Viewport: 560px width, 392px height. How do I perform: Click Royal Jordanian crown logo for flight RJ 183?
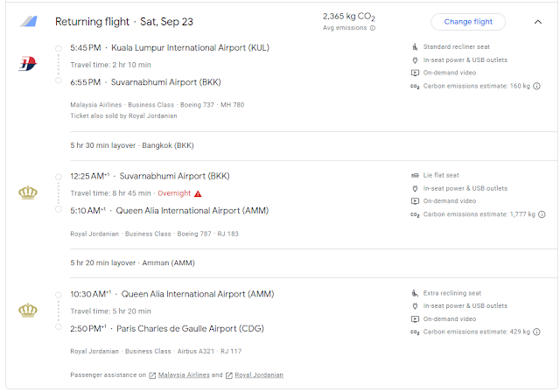[x=26, y=192]
